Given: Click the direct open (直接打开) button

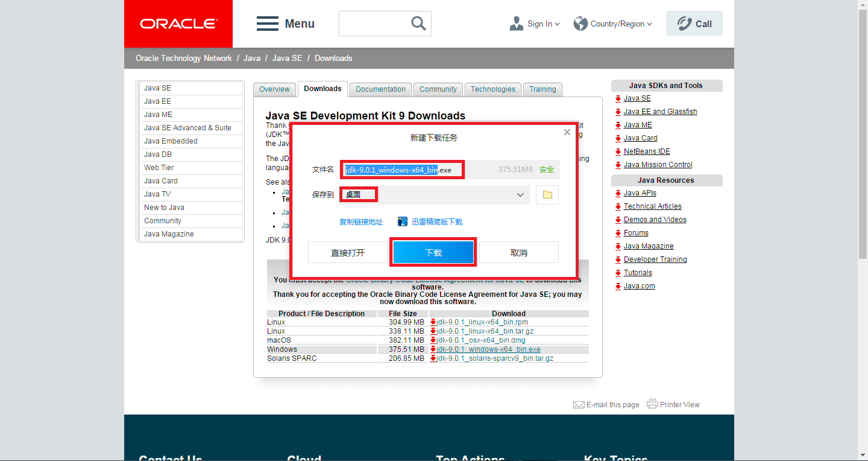Looking at the screenshot, I should pos(348,252).
